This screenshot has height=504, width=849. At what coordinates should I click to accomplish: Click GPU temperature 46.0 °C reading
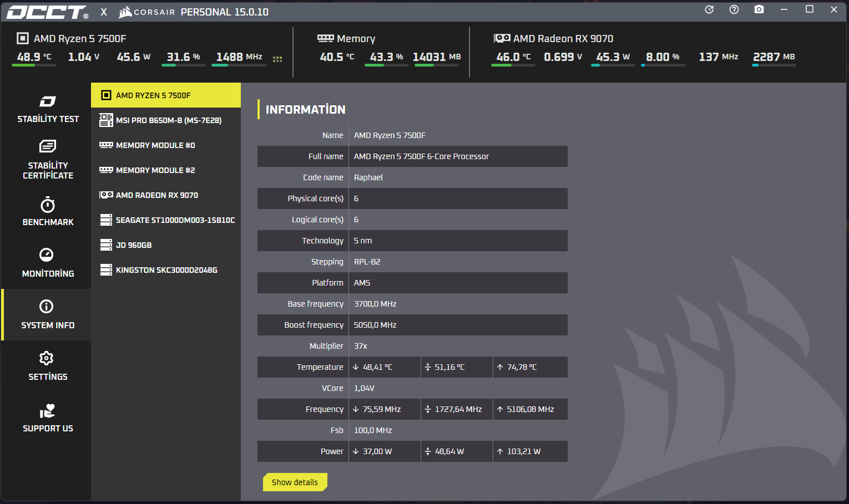pos(513,57)
